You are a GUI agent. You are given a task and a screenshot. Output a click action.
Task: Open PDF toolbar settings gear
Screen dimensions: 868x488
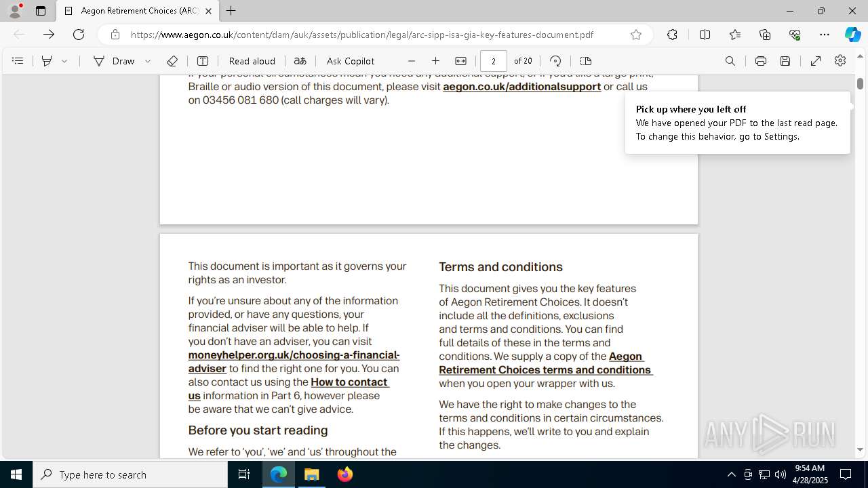840,61
